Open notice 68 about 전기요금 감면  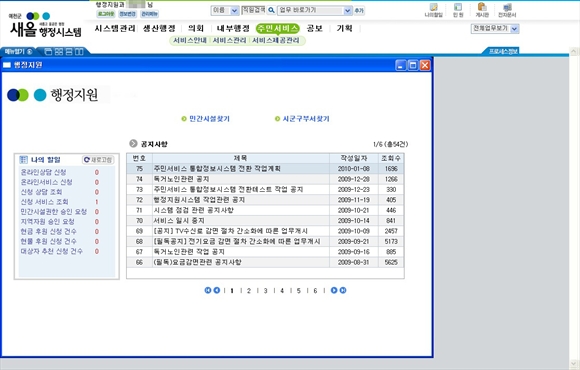(237, 241)
